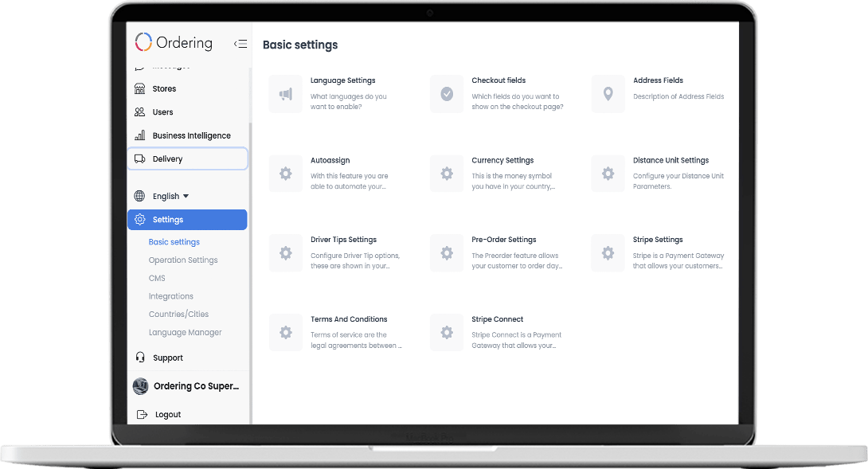Click the Ordering logo icon
Image resolution: width=868 pixels, height=469 pixels.
(x=143, y=42)
